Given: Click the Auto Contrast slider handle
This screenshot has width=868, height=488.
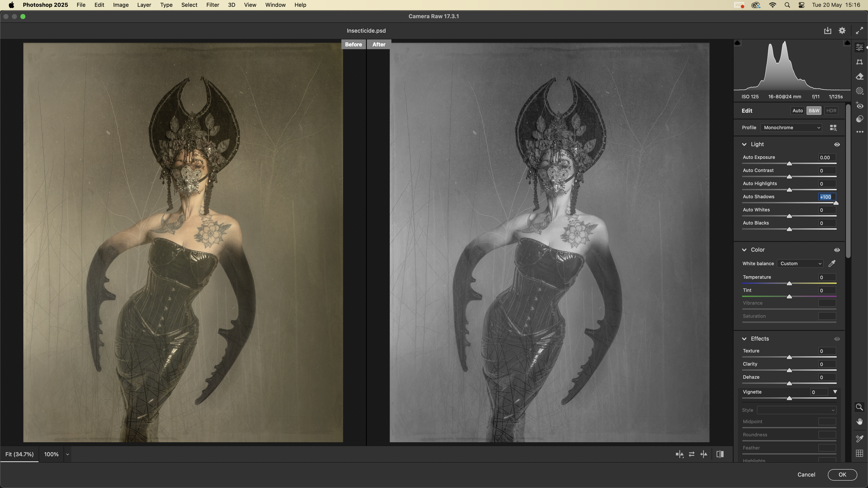Looking at the screenshot, I should coord(789,177).
